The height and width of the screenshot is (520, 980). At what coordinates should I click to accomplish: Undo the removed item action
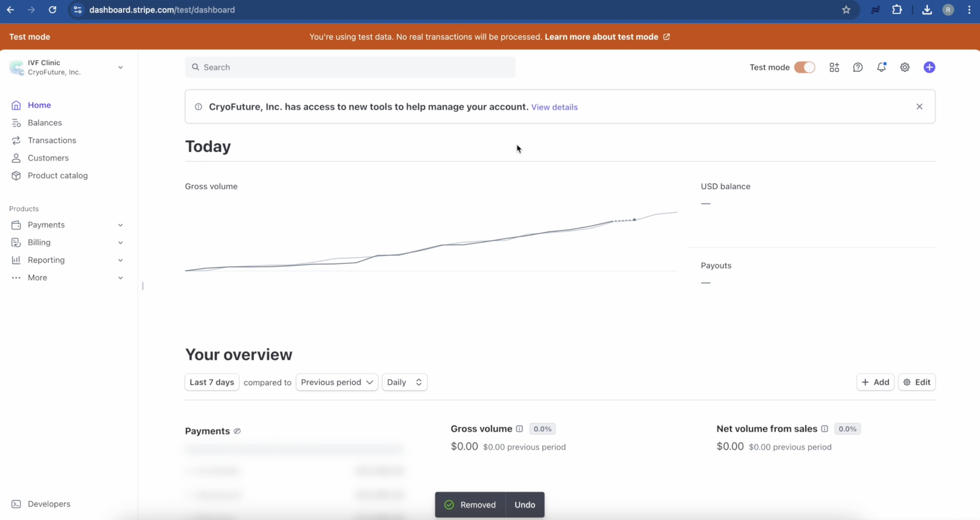pyautogui.click(x=525, y=504)
